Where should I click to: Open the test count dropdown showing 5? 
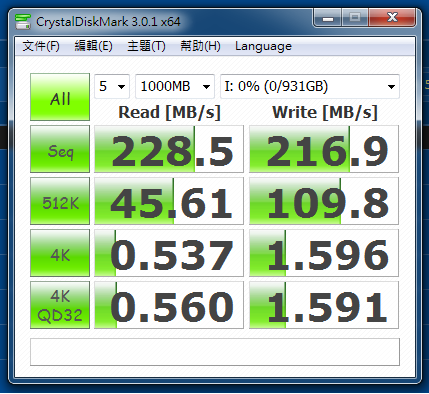tap(112, 86)
